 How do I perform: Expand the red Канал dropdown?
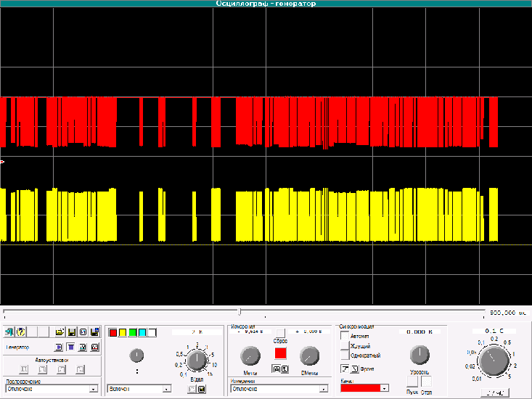(x=384, y=388)
